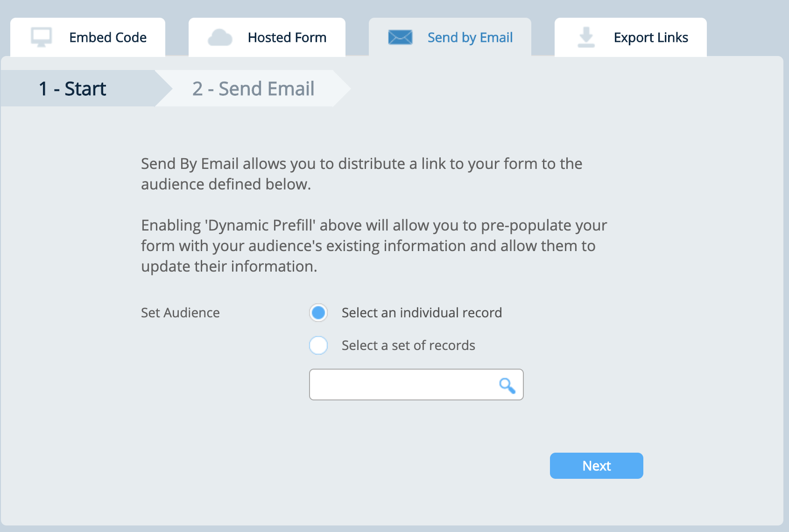789x532 pixels.
Task: Click the monitor icon on Embed Code tab
Action: click(x=42, y=36)
